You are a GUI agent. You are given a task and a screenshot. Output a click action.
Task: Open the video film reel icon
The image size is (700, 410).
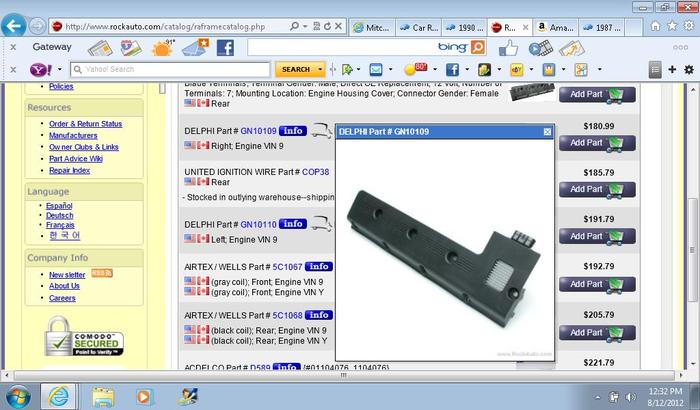coord(541,48)
